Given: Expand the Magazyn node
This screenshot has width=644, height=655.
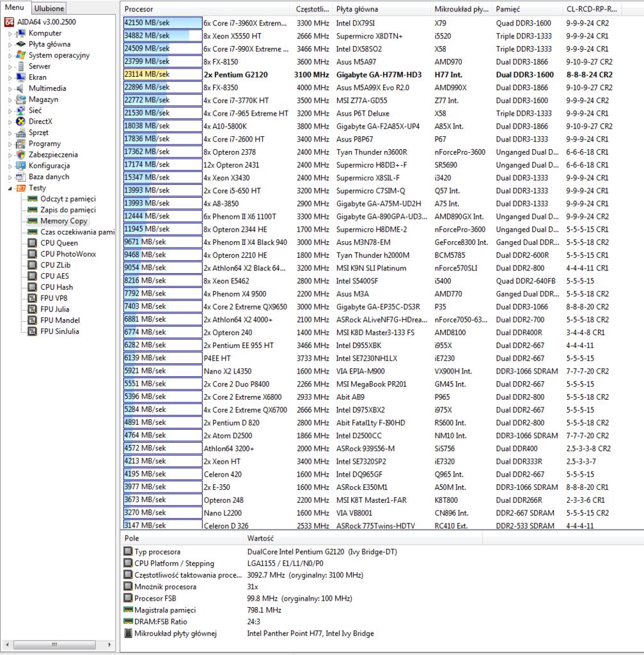Looking at the screenshot, I should (x=10, y=100).
